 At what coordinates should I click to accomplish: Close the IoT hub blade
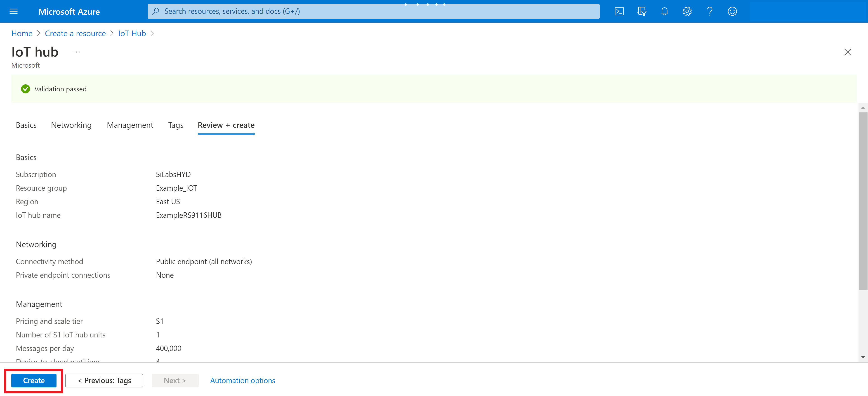click(x=847, y=52)
